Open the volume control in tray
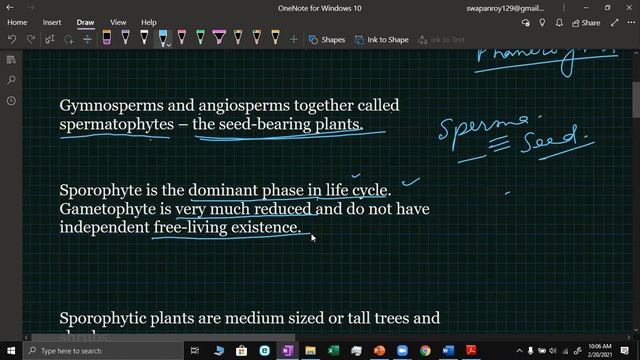This screenshot has height=360, width=640. click(x=553, y=351)
